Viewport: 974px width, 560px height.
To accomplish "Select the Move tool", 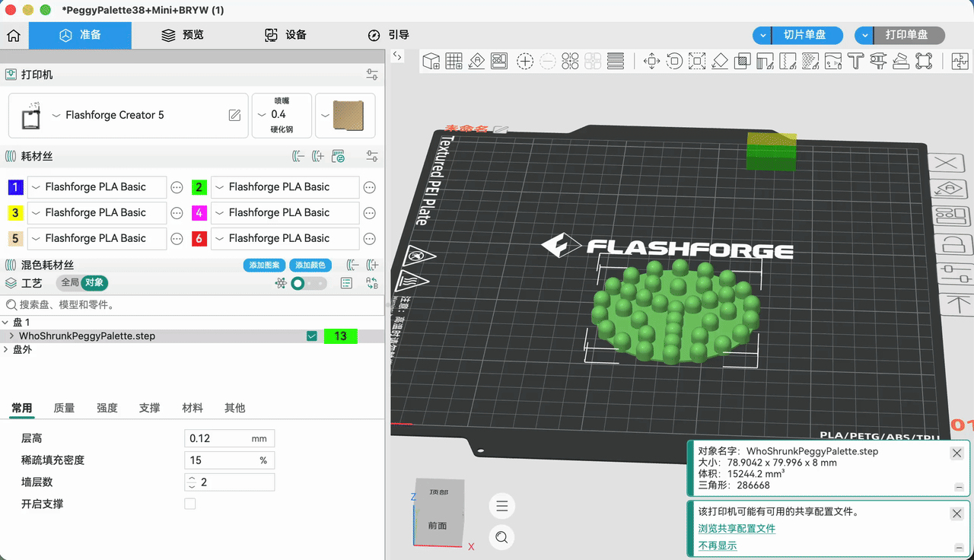I will click(651, 62).
